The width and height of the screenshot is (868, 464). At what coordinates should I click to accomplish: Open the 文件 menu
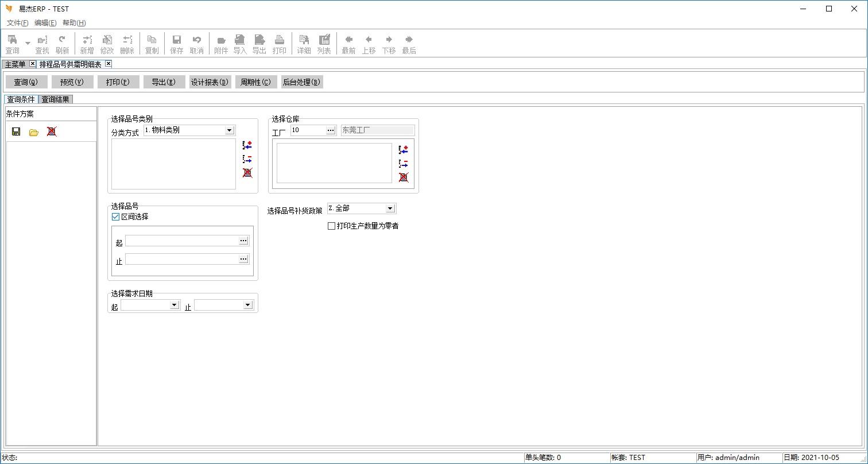(17, 23)
